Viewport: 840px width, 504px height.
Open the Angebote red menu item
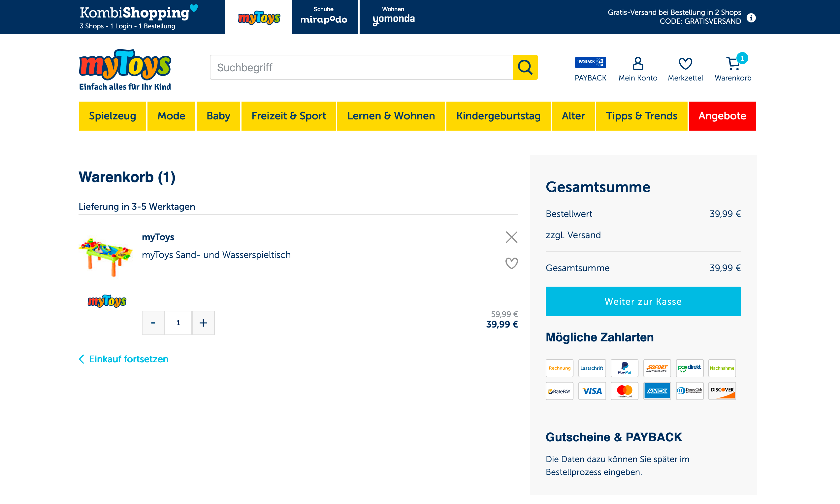(x=722, y=116)
